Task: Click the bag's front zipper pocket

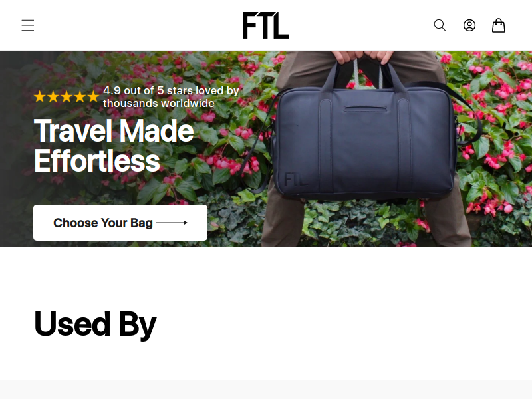Action: point(365,109)
